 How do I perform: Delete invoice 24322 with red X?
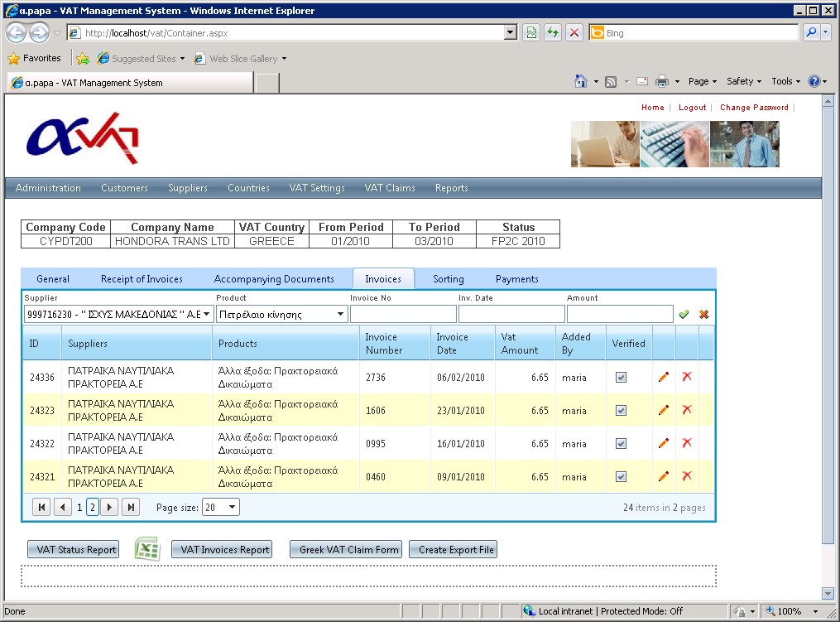click(687, 442)
